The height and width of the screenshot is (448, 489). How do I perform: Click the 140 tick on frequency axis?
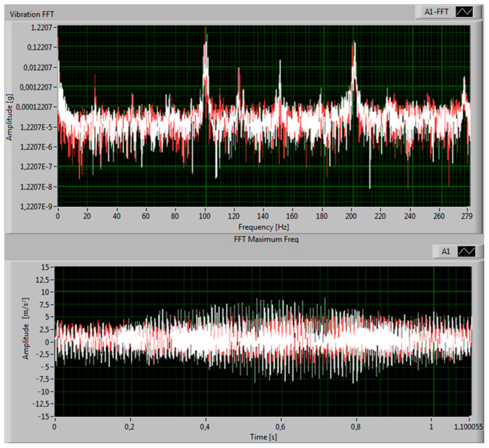(x=263, y=216)
